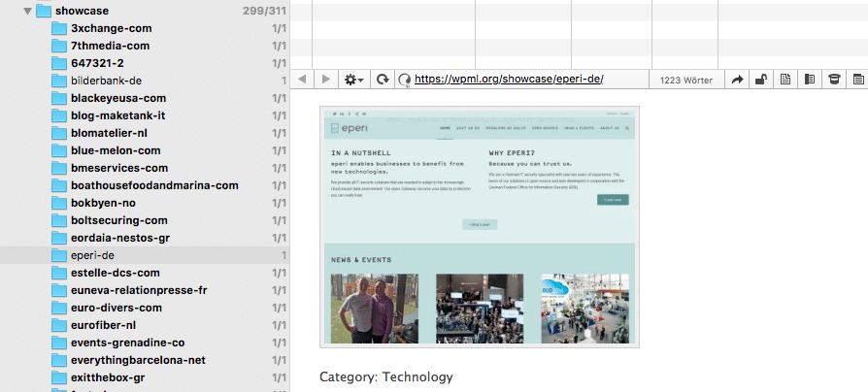Viewport: 868px width, 392px height.
Task: Toggle the lock icon in the toolbar
Action: click(x=762, y=80)
